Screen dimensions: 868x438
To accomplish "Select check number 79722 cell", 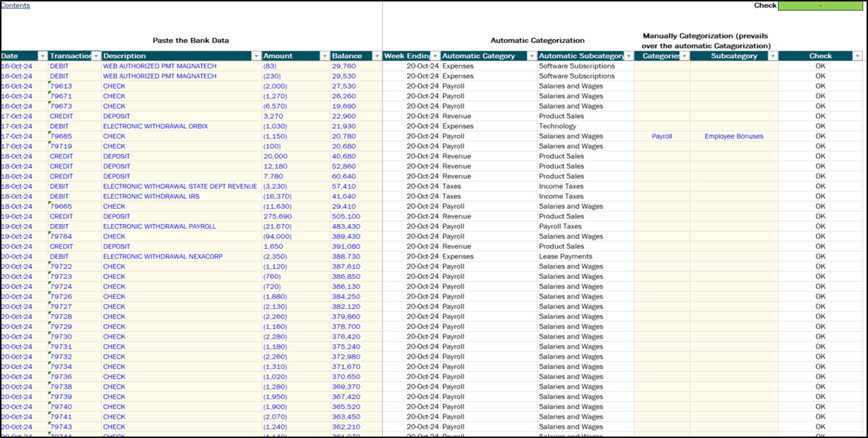I will [x=74, y=267].
